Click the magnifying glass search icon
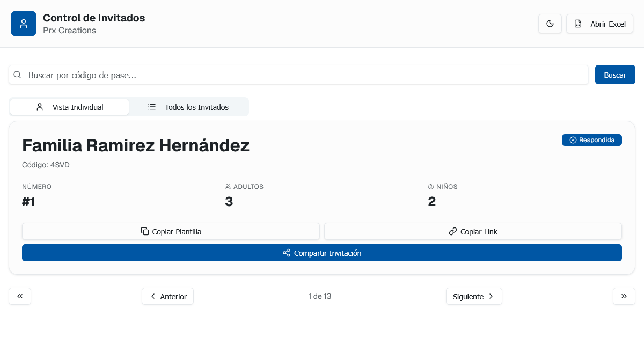 point(17,75)
